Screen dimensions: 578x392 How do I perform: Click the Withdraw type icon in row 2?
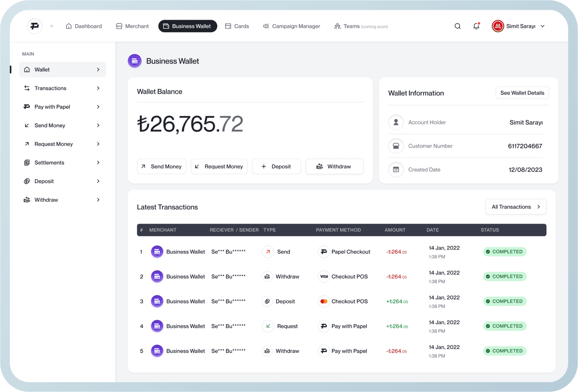[x=268, y=277]
